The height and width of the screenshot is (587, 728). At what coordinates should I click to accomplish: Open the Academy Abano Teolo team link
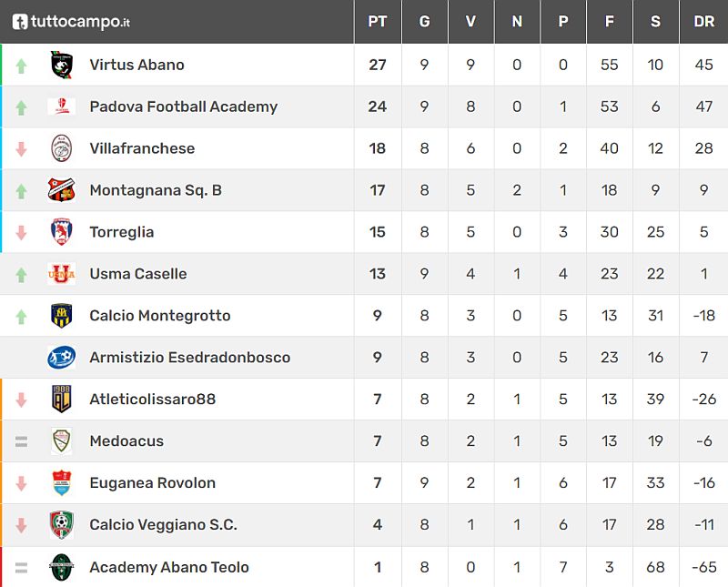[168, 567]
